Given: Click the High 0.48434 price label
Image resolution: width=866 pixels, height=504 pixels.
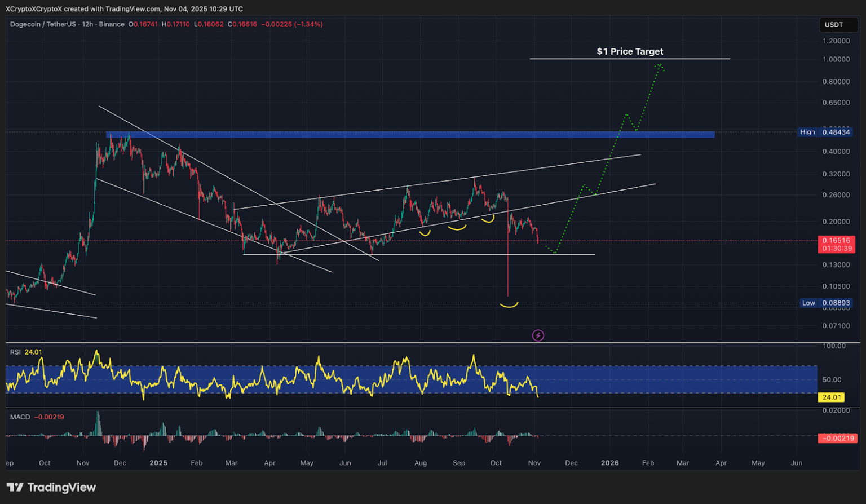Looking at the screenshot, I should (825, 132).
